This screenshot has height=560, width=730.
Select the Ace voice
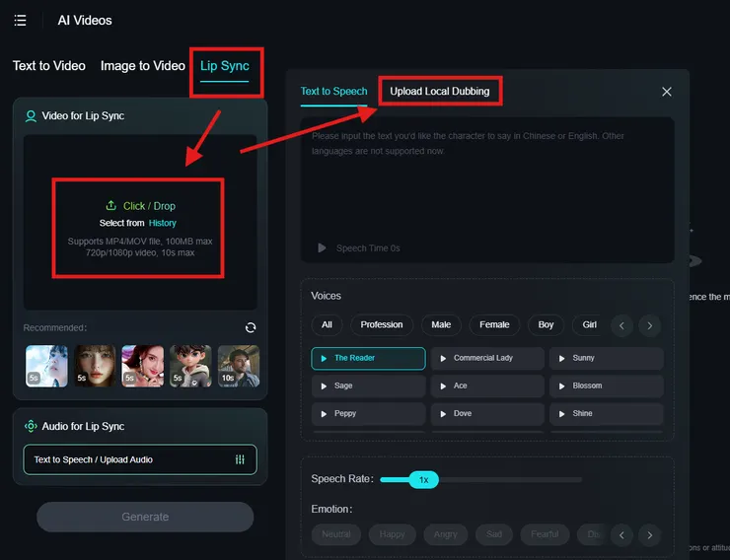(x=487, y=386)
